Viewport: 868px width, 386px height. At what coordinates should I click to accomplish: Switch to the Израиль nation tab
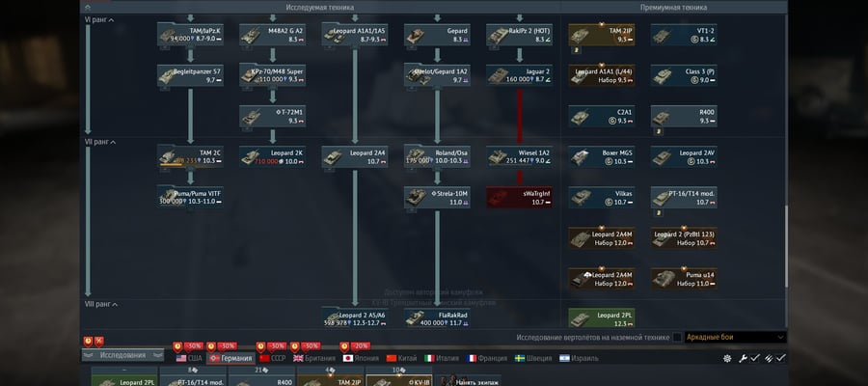click(x=579, y=358)
